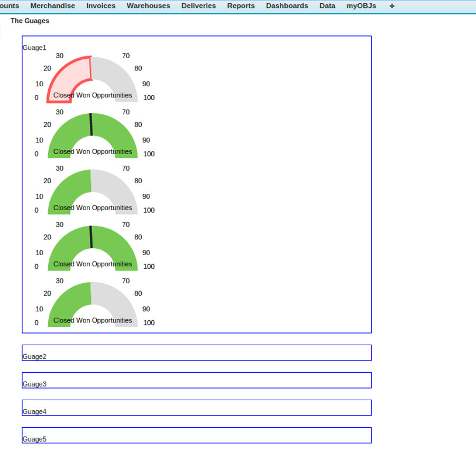Screen dimensions: 476x459
Task: Open the myOBJs tab
Action: [361, 6]
